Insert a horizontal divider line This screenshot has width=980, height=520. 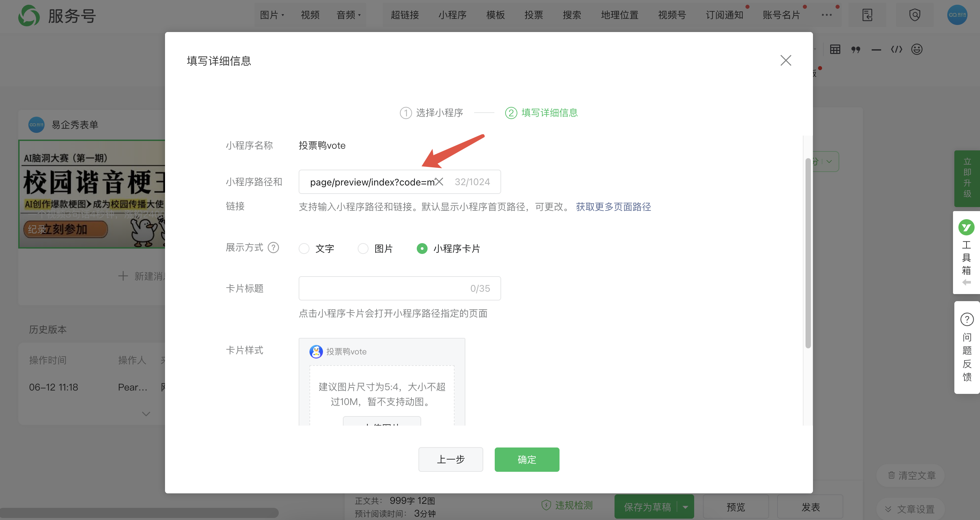click(876, 50)
